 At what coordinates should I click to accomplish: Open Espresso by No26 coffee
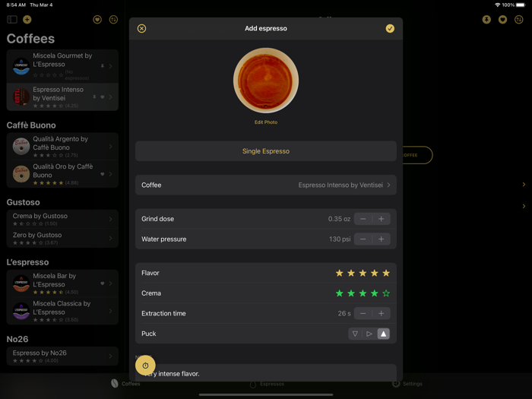coord(62,356)
